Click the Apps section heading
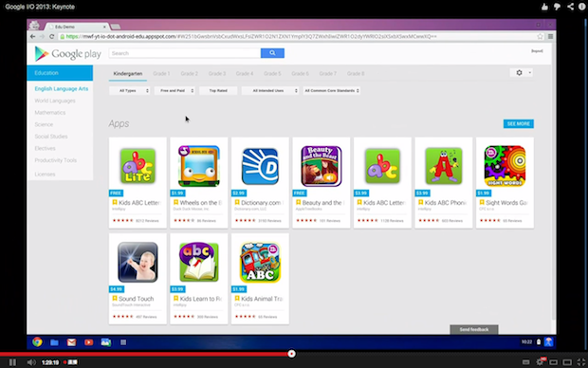This screenshot has height=368, width=588. pos(119,124)
